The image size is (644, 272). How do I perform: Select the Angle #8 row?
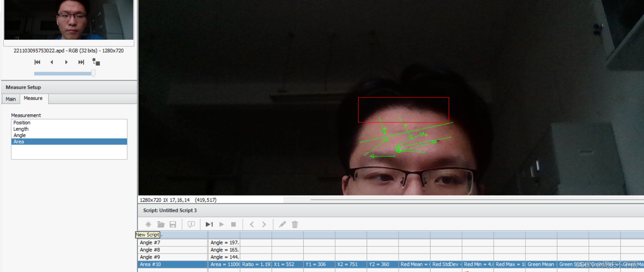(x=173, y=250)
